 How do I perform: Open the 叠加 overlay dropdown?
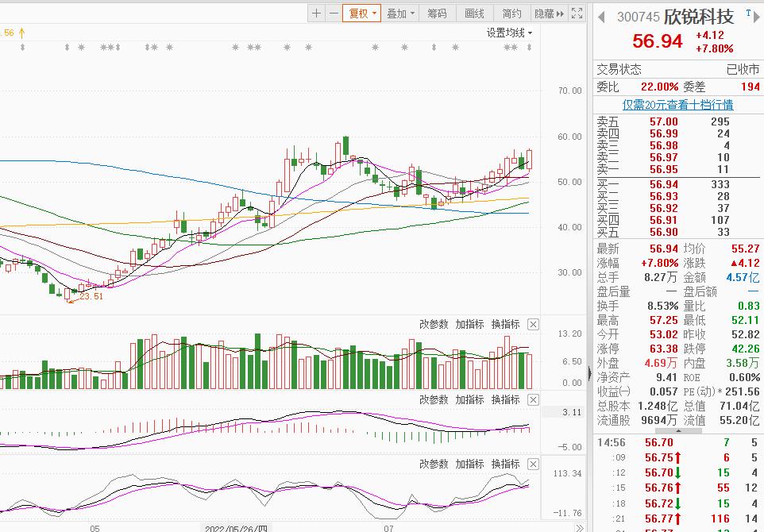[400, 13]
